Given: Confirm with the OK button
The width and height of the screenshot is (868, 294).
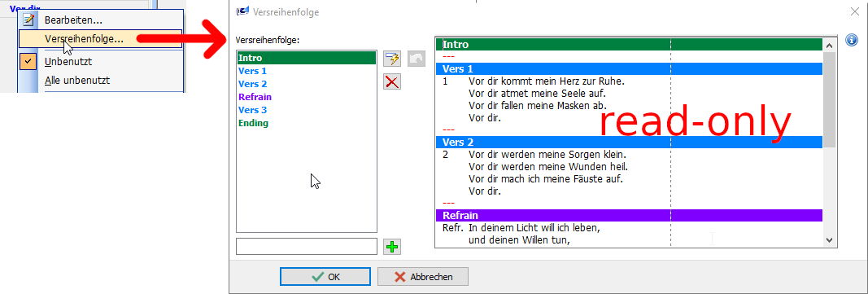Looking at the screenshot, I should [325, 277].
